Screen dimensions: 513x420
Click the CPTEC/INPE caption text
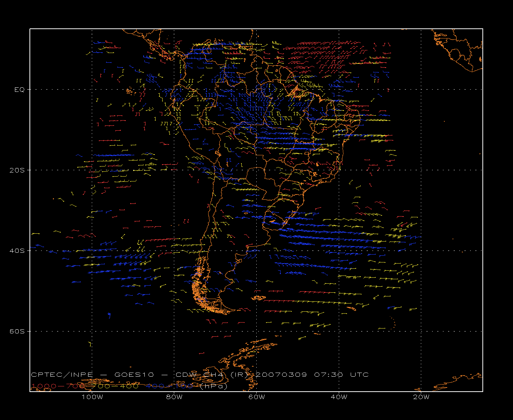coord(62,374)
